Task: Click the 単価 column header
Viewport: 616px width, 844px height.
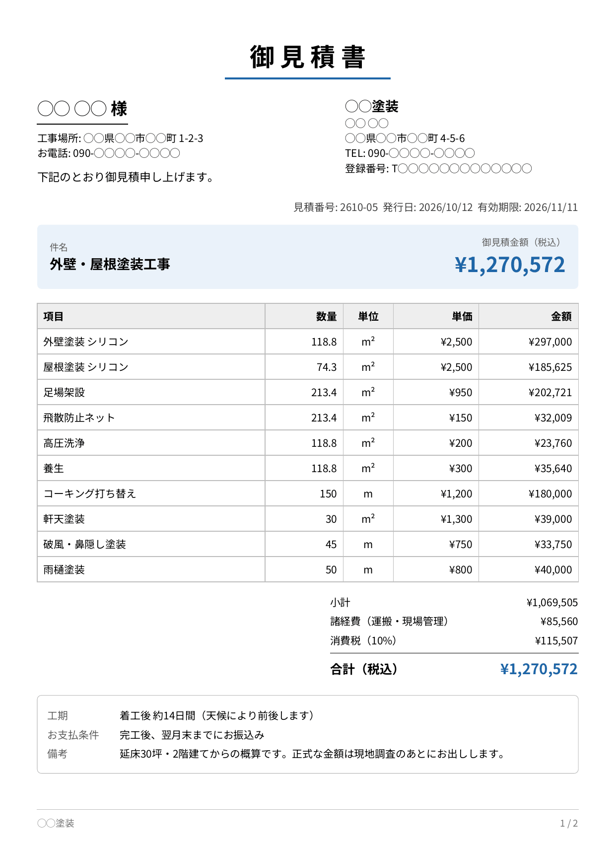Action: (x=462, y=316)
